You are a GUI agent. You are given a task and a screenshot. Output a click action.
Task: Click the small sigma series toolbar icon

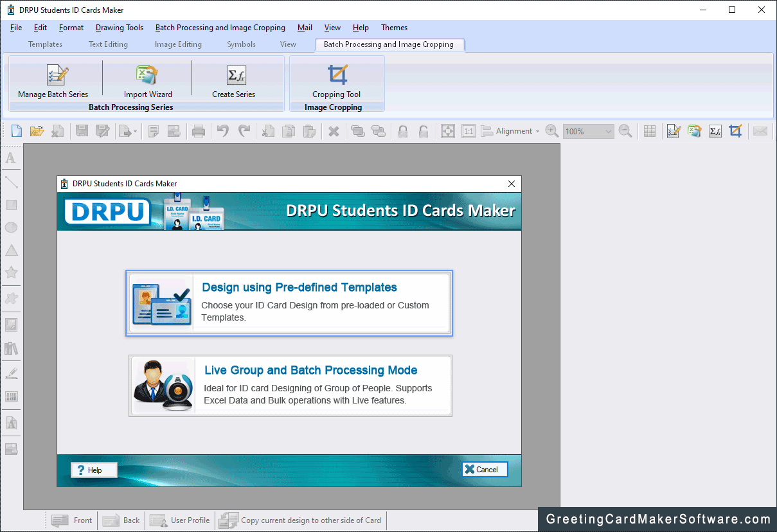[715, 131]
